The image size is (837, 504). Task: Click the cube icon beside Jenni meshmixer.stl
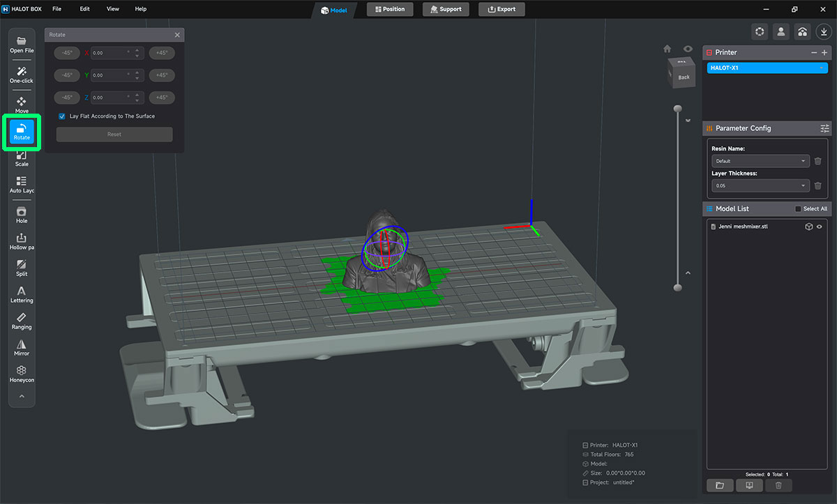click(x=809, y=227)
